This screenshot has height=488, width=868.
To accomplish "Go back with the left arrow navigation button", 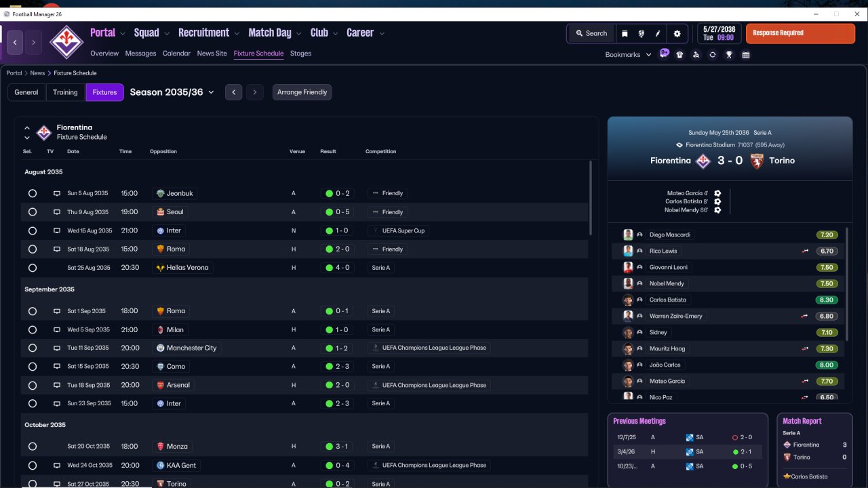I will point(15,42).
